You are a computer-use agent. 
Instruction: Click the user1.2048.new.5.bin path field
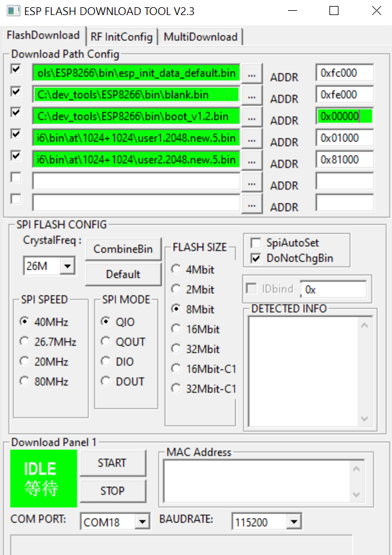(x=136, y=138)
